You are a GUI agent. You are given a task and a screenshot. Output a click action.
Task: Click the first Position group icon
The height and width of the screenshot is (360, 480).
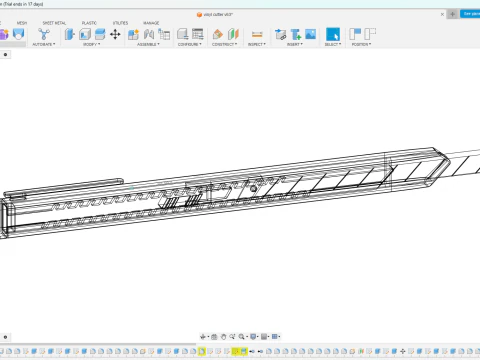point(355,34)
